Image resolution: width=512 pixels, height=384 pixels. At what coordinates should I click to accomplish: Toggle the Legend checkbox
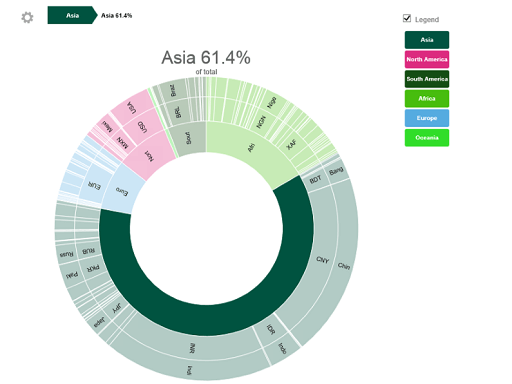click(407, 18)
